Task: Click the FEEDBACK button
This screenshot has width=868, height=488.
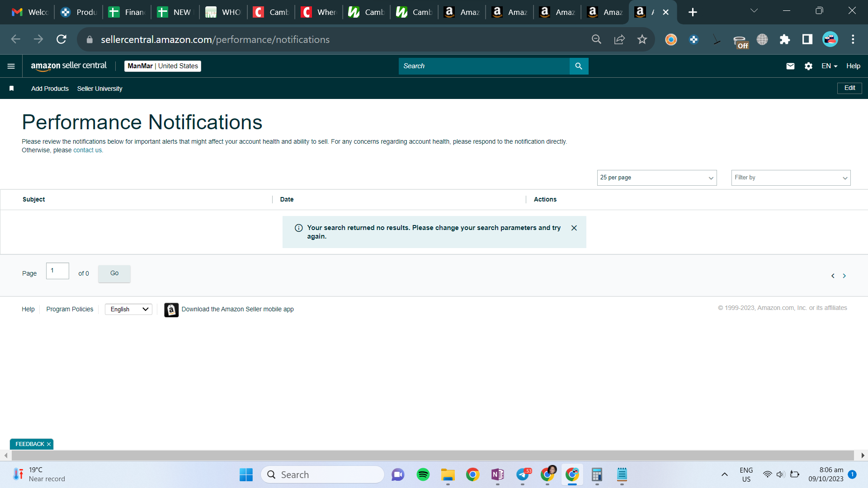Action: tap(30, 444)
